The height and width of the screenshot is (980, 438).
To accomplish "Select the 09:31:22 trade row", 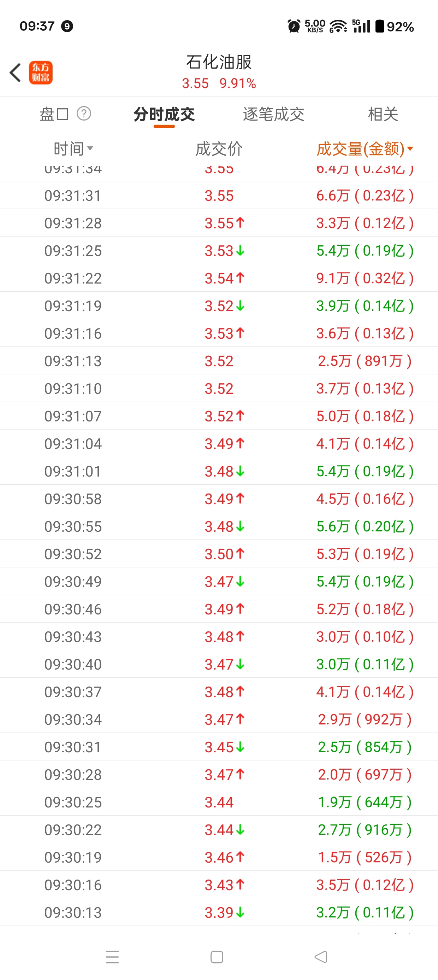I will click(219, 278).
